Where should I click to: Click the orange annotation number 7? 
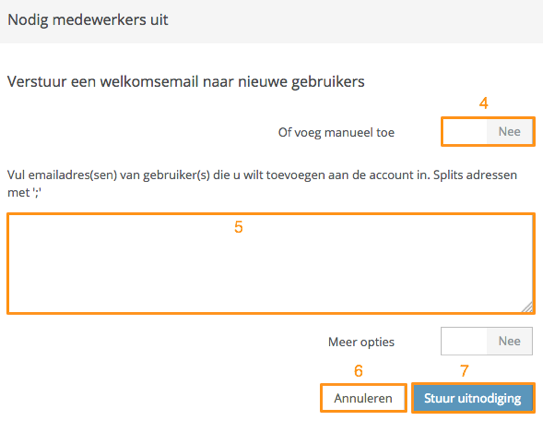pos(464,371)
